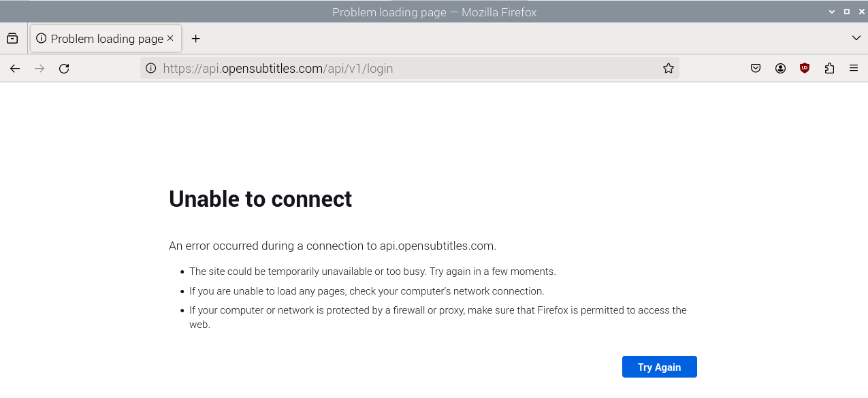Image resolution: width=868 pixels, height=398 pixels.
Task: Open a new tab with the plus button
Action: pyautogui.click(x=196, y=38)
